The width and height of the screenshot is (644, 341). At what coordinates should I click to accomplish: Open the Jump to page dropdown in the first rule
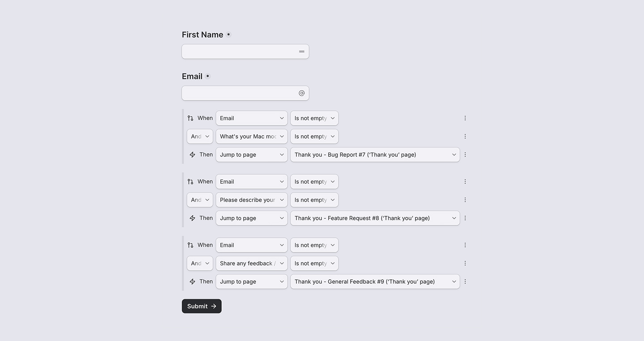251,154
